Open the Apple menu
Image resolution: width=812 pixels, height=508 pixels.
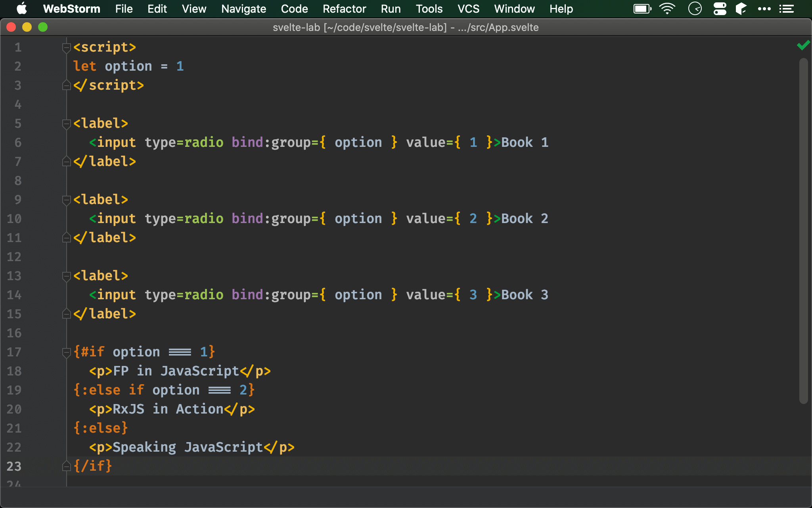click(21, 9)
